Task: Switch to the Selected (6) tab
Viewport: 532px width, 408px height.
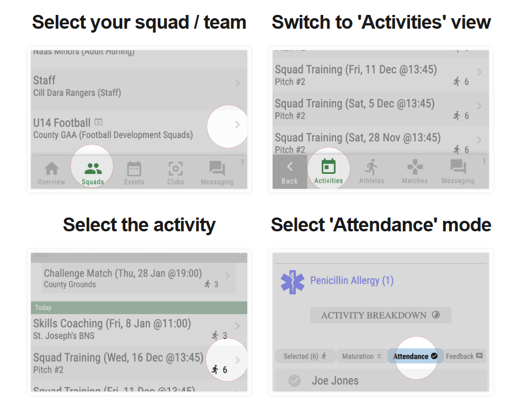Action: (x=305, y=356)
